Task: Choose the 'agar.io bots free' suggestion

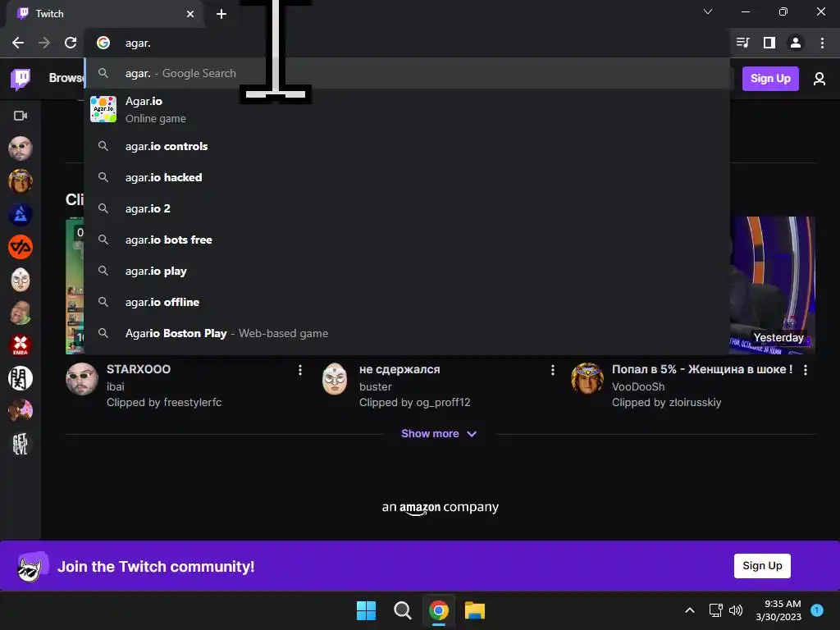Action: pos(407,240)
